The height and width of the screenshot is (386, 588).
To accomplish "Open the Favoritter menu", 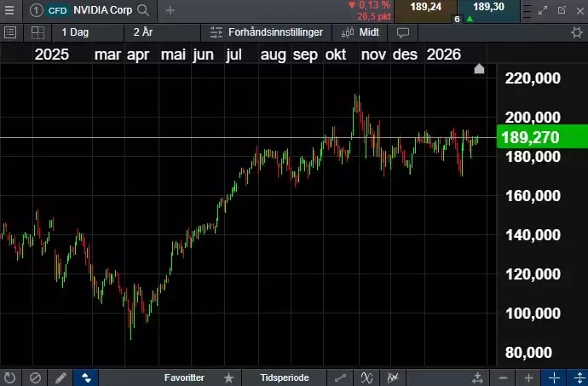I will tap(184, 377).
